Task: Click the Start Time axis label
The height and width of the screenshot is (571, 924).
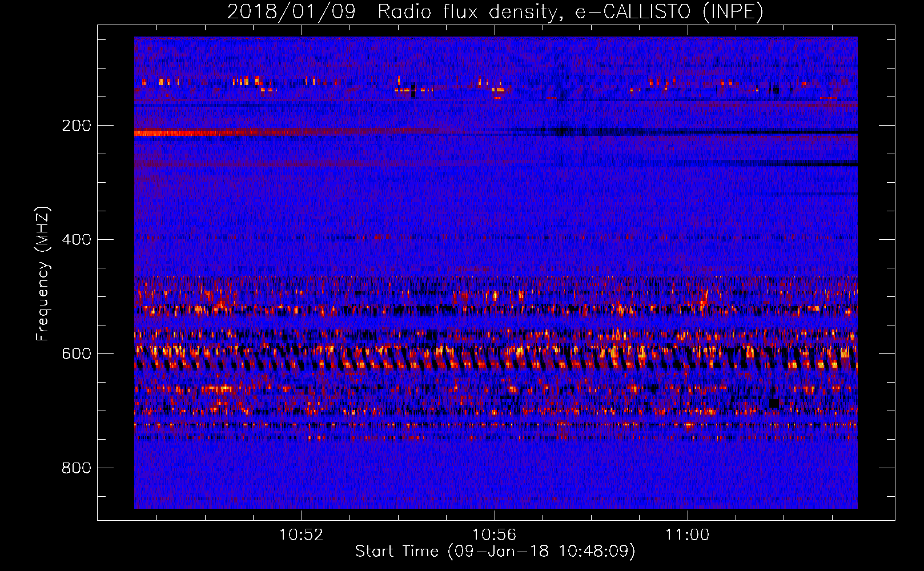Action: (495, 552)
